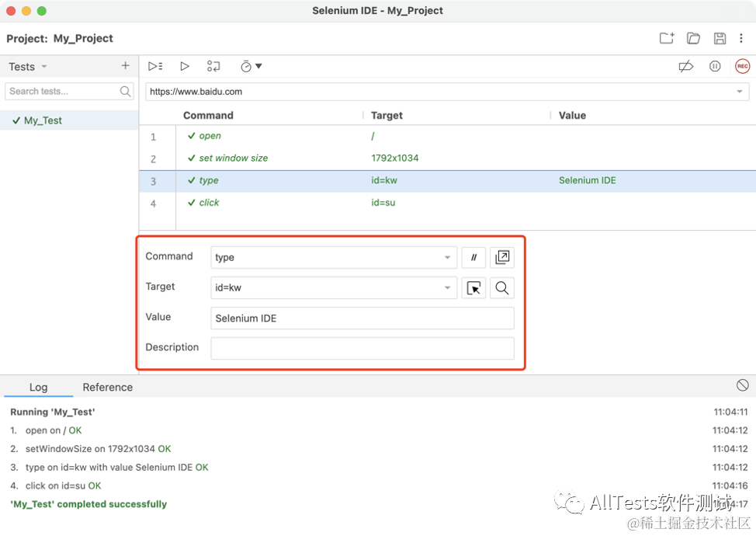Toggle command comment with // button
Viewport: 756px width, 536px height.
pos(473,257)
